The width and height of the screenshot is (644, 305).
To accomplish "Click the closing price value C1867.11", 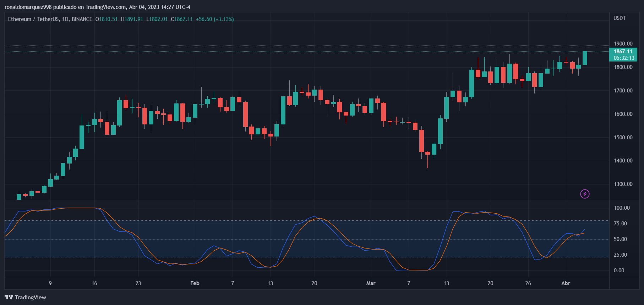I will pos(182,19).
